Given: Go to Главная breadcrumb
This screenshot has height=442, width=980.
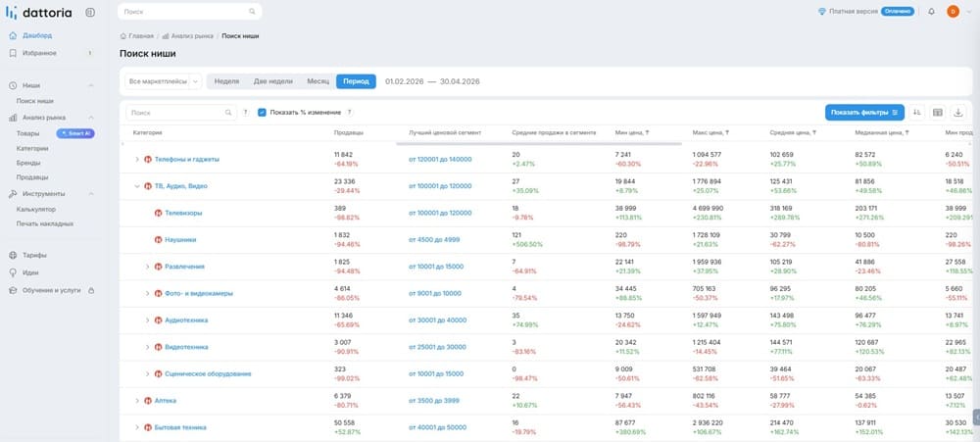Looking at the screenshot, I should (x=140, y=35).
